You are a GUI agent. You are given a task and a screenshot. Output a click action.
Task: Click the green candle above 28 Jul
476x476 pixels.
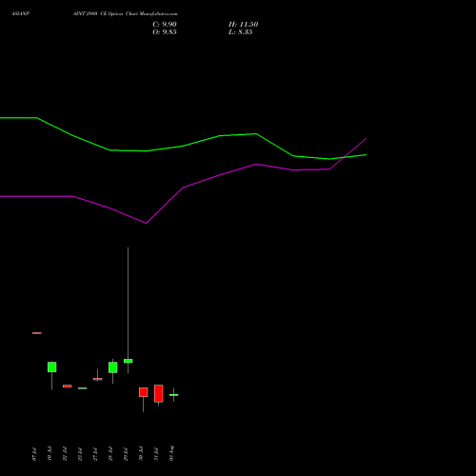point(113,367)
